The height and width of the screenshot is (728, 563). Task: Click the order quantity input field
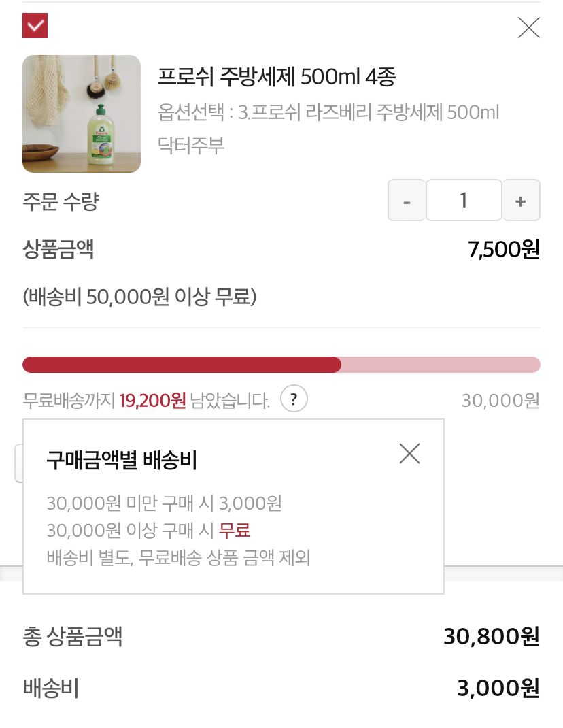point(464,201)
